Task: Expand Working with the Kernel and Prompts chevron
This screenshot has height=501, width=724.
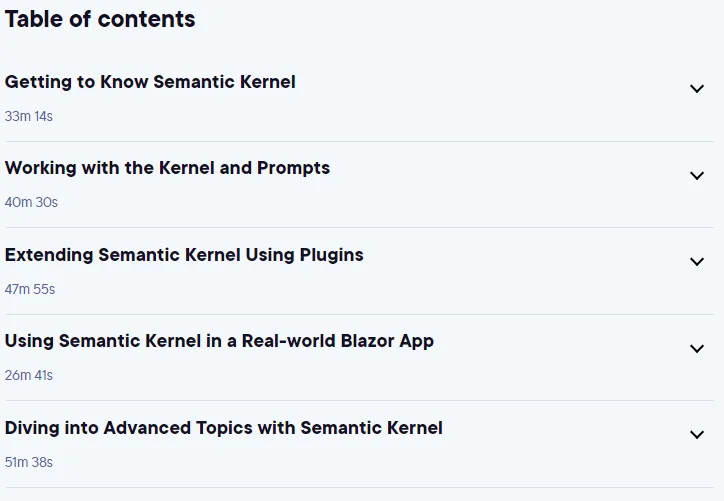Action: pos(697,175)
